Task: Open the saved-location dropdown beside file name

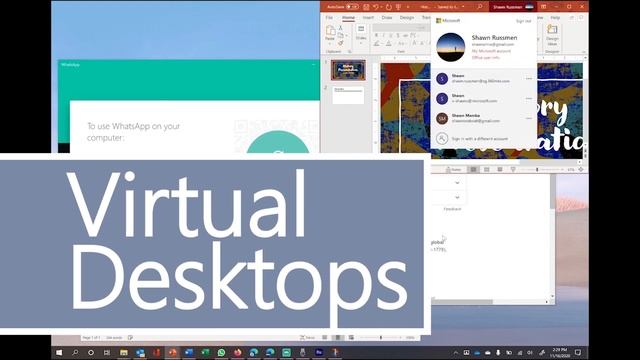Action: pyautogui.click(x=463, y=7)
